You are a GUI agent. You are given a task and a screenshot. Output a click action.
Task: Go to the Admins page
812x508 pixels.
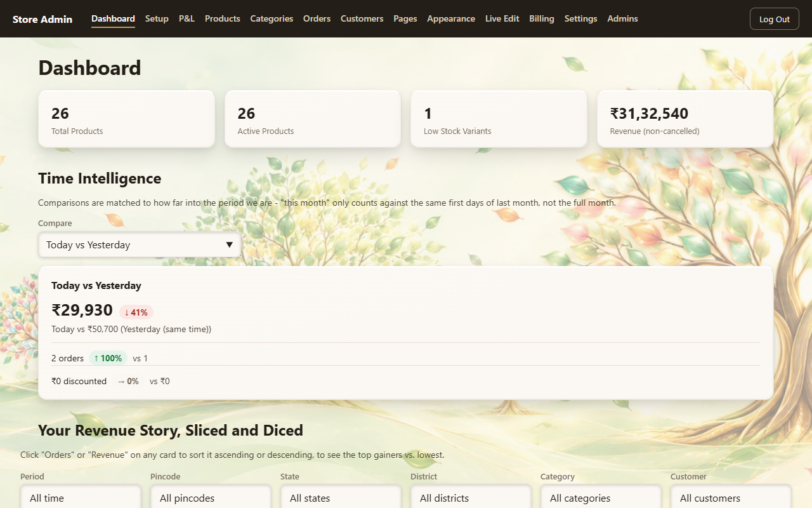622,18
